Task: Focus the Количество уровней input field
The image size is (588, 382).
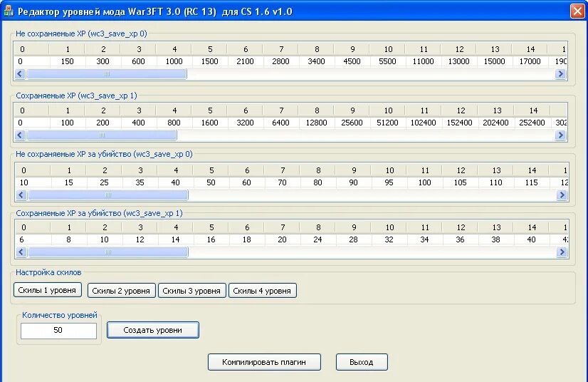Action: (58, 331)
